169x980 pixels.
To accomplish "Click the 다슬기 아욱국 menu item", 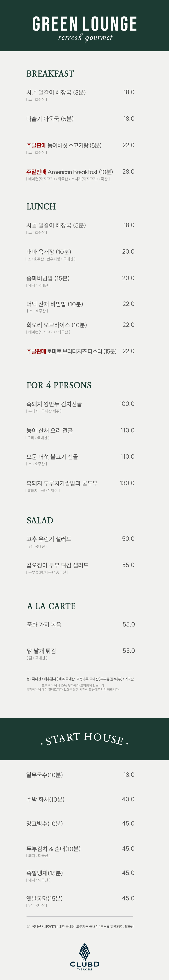I will (50, 119).
